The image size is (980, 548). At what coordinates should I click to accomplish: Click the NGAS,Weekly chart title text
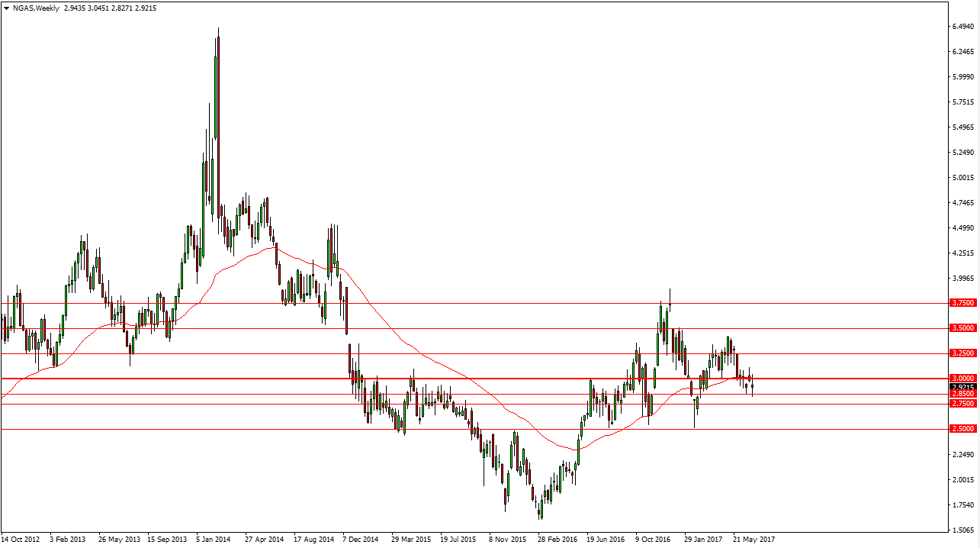click(36, 7)
